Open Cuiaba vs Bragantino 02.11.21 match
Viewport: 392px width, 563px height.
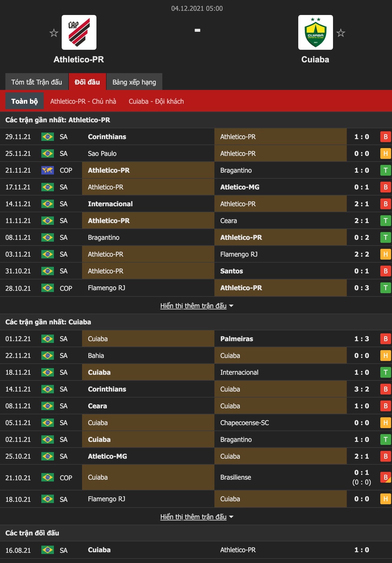[x=196, y=439]
